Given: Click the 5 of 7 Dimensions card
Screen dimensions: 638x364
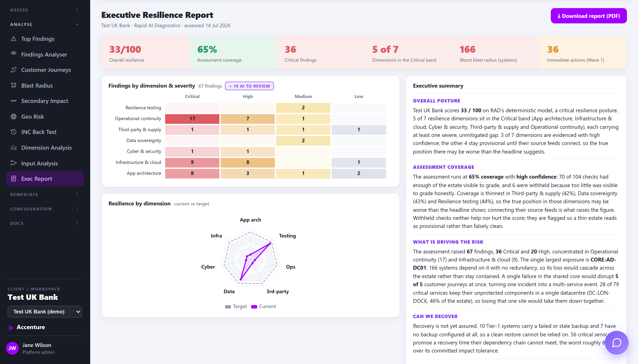Looking at the screenshot, I should point(408,52).
